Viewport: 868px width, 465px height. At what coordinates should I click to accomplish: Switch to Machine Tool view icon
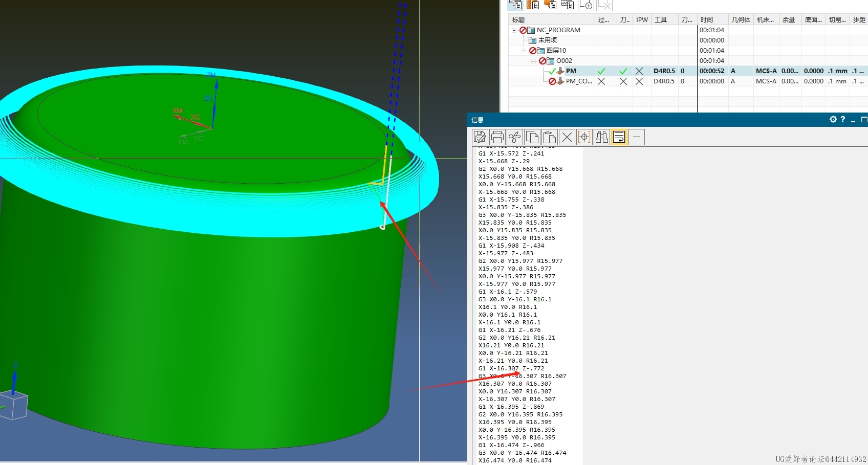click(x=533, y=5)
